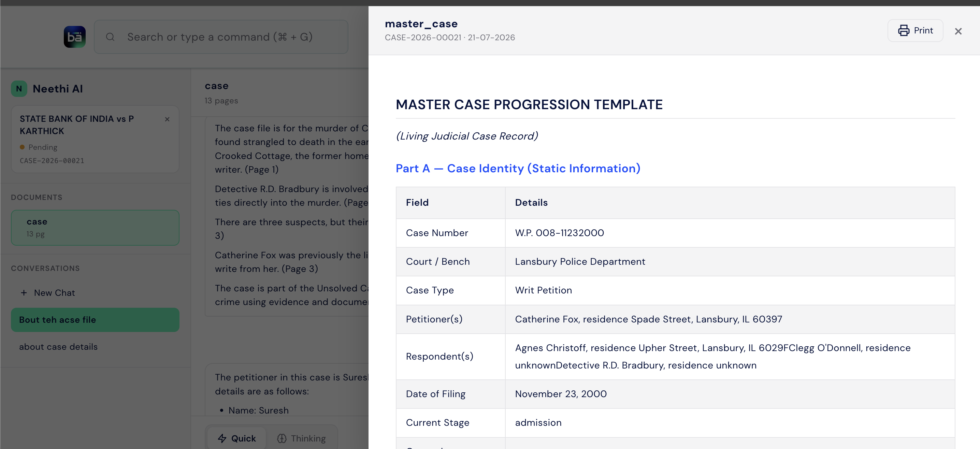
Task: Click the Details column header
Action: click(x=730, y=202)
